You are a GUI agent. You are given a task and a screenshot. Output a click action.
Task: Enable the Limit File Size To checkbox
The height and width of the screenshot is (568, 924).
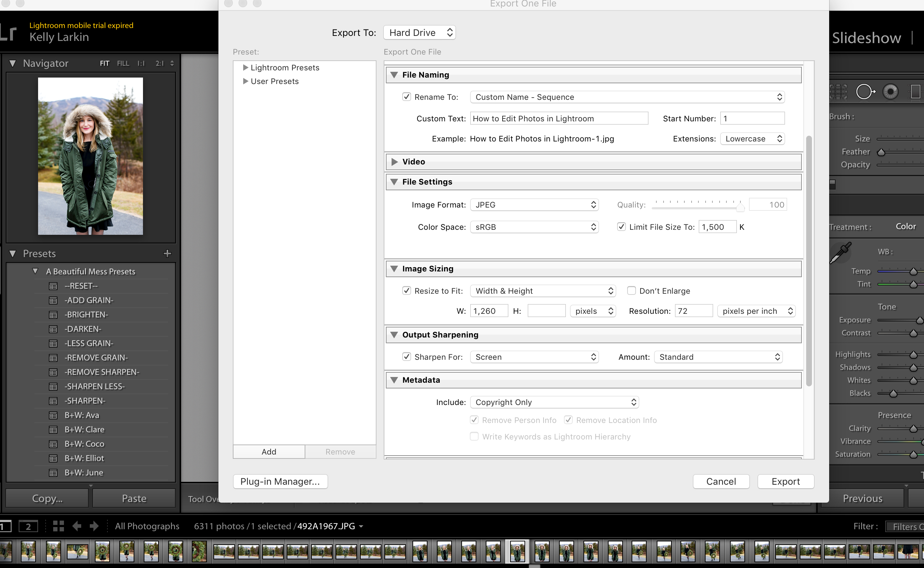620,227
